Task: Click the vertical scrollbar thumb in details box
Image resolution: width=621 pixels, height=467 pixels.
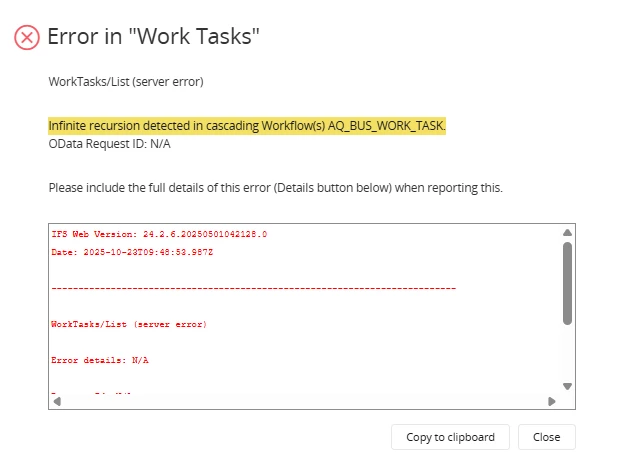Action: coord(567,282)
